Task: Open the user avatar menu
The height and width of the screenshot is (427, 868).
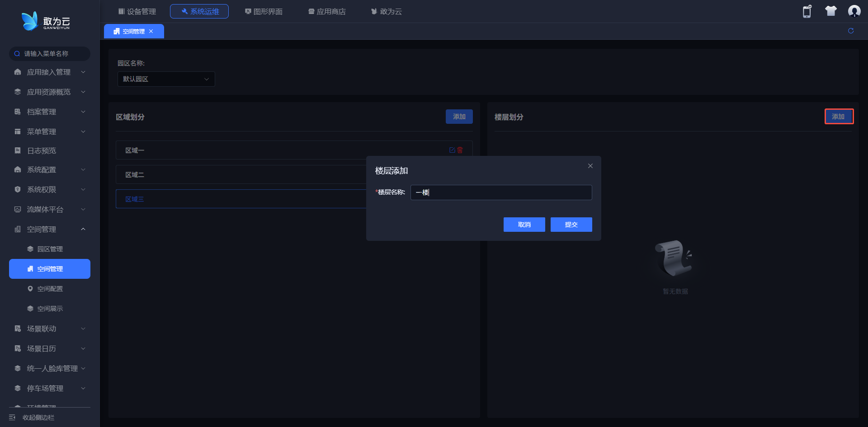Action: [854, 11]
